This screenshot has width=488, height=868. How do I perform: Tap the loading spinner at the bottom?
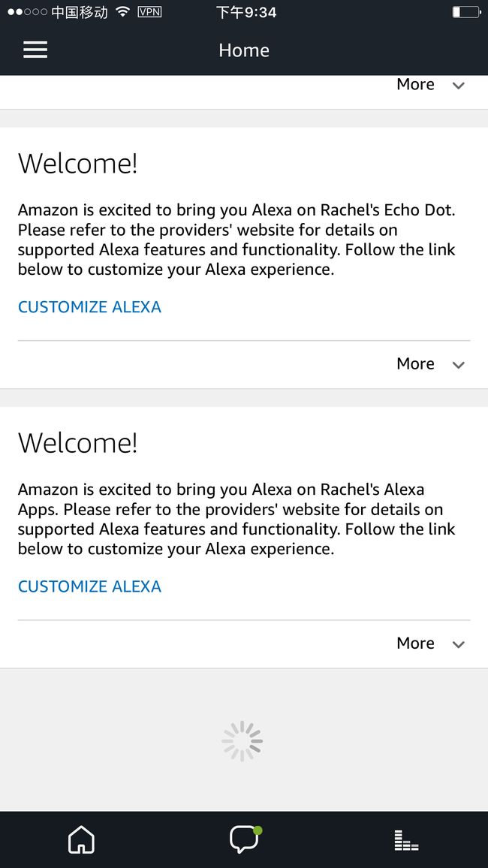click(x=242, y=740)
